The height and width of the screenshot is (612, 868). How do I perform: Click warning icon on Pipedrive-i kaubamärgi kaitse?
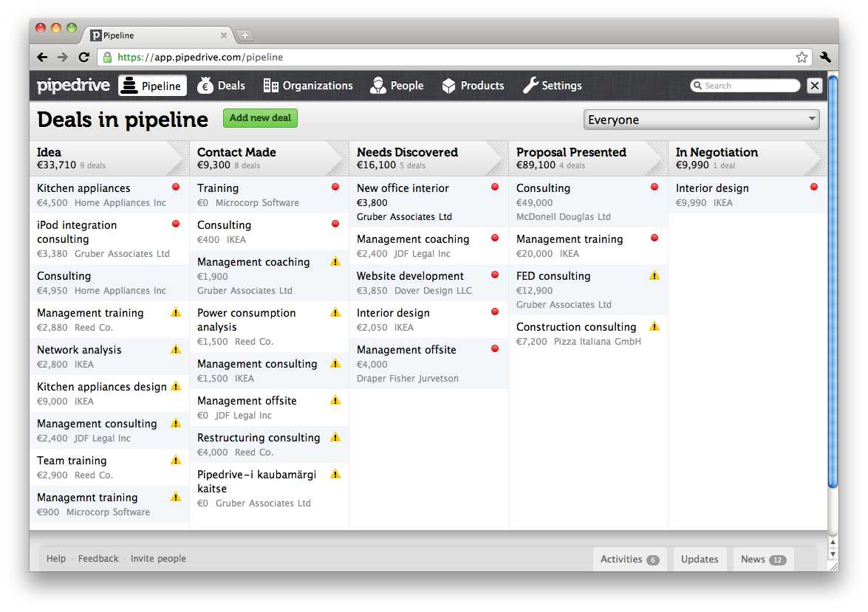[335, 474]
